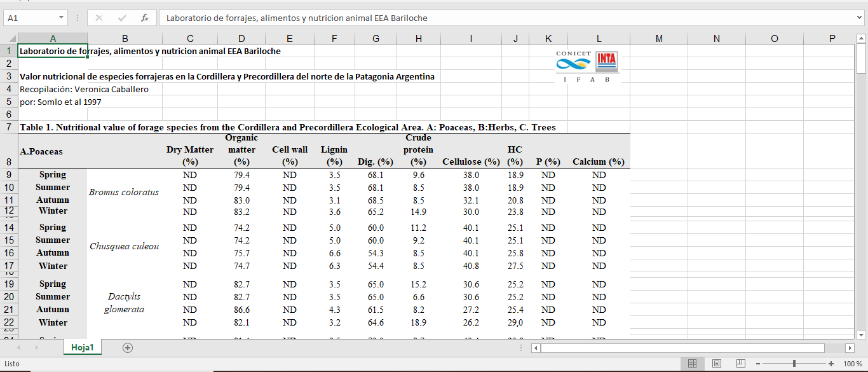Click the Select All corner triangle

10,39
